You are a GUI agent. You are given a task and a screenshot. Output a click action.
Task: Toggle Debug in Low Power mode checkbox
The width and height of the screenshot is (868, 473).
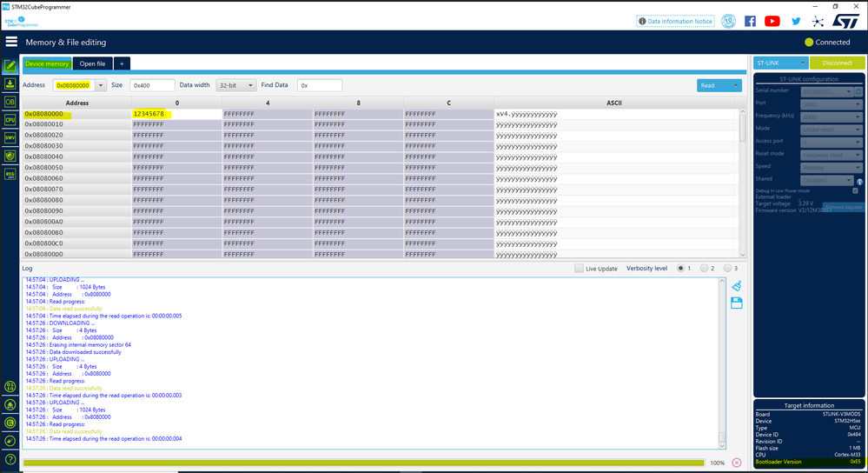point(855,190)
